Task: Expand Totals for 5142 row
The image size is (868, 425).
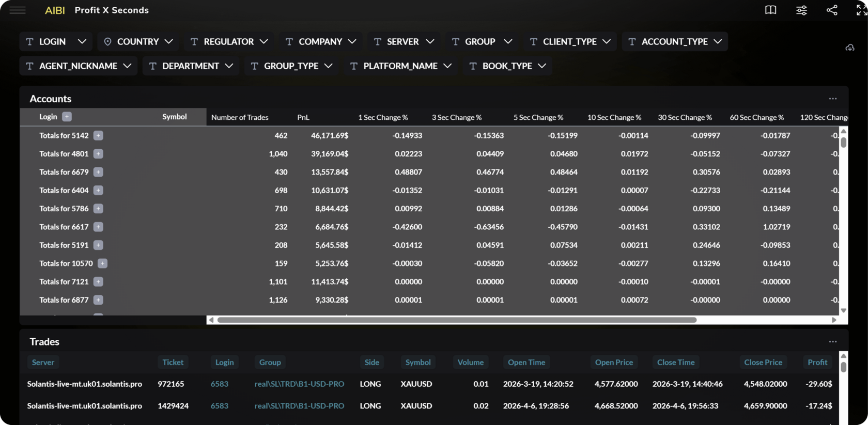Action: (x=98, y=135)
